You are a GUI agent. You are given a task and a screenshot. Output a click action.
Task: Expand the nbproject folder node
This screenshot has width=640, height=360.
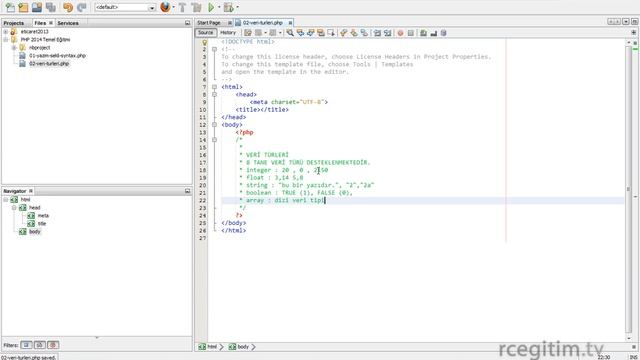14,47
